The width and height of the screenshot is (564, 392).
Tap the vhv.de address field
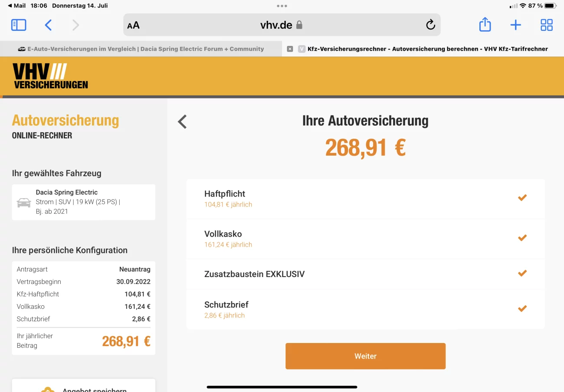click(x=282, y=25)
